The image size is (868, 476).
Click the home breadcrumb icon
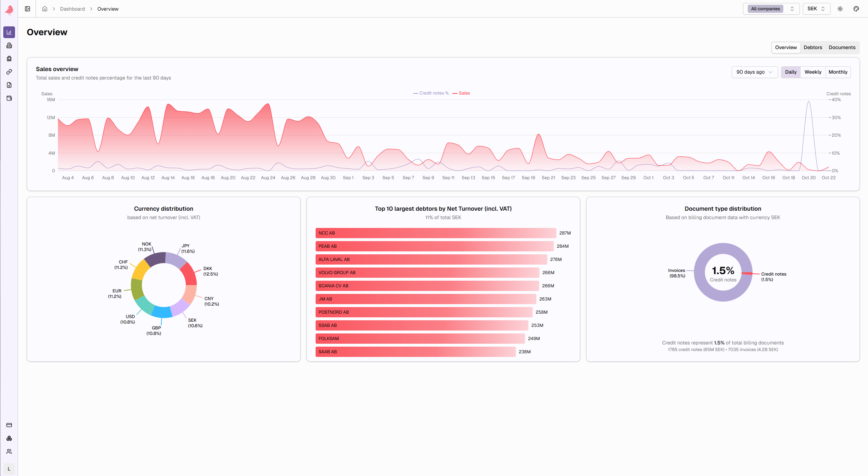click(x=45, y=9)
